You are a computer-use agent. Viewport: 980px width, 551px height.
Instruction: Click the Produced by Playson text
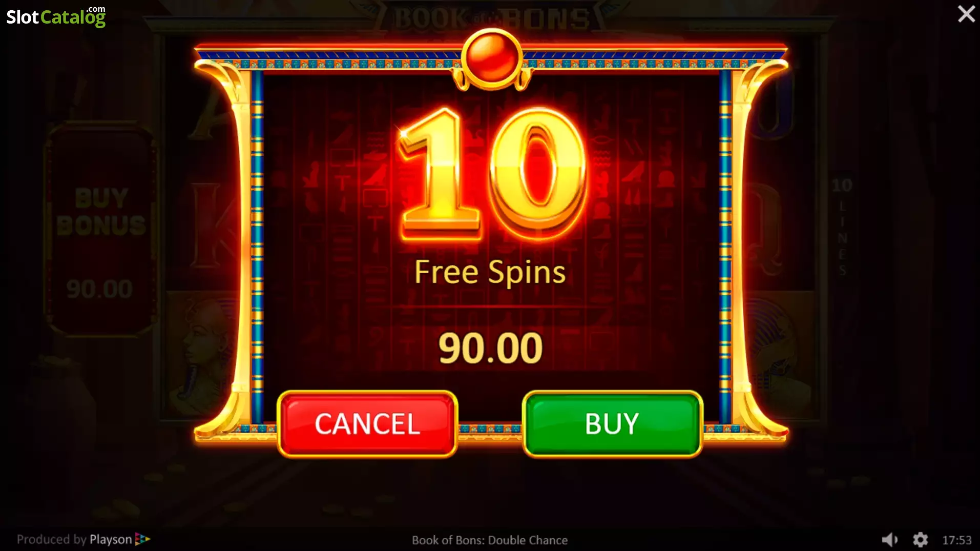click(x=74, y=539)
